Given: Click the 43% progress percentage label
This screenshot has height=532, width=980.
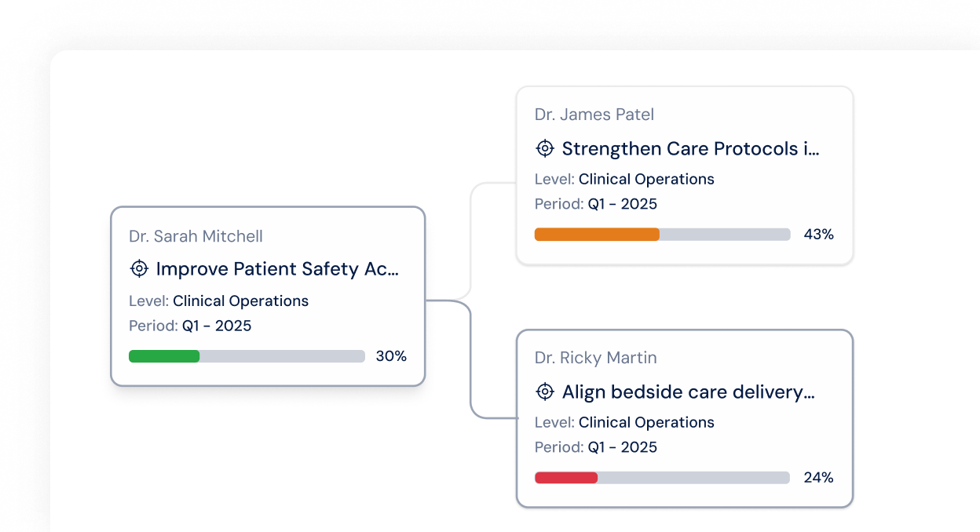Looking at the screenshot, I should pos(818,235).
